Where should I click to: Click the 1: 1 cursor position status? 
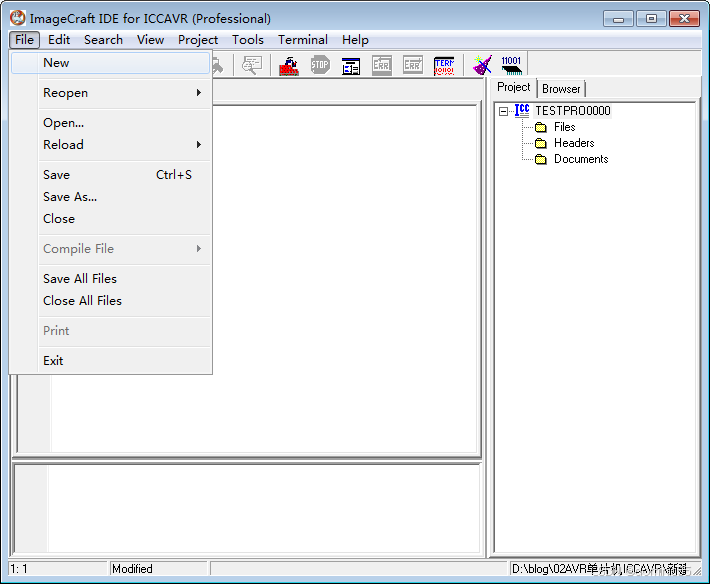[x=57, y=569]
